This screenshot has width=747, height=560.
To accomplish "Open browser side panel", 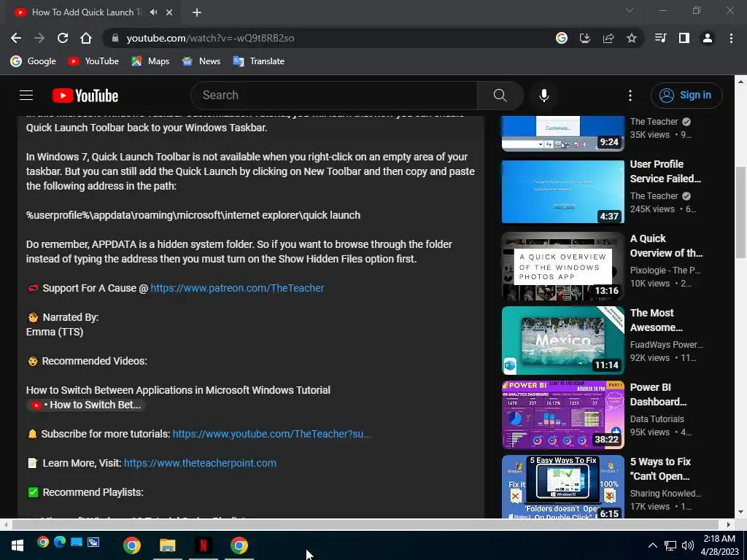I will point(684,38).
